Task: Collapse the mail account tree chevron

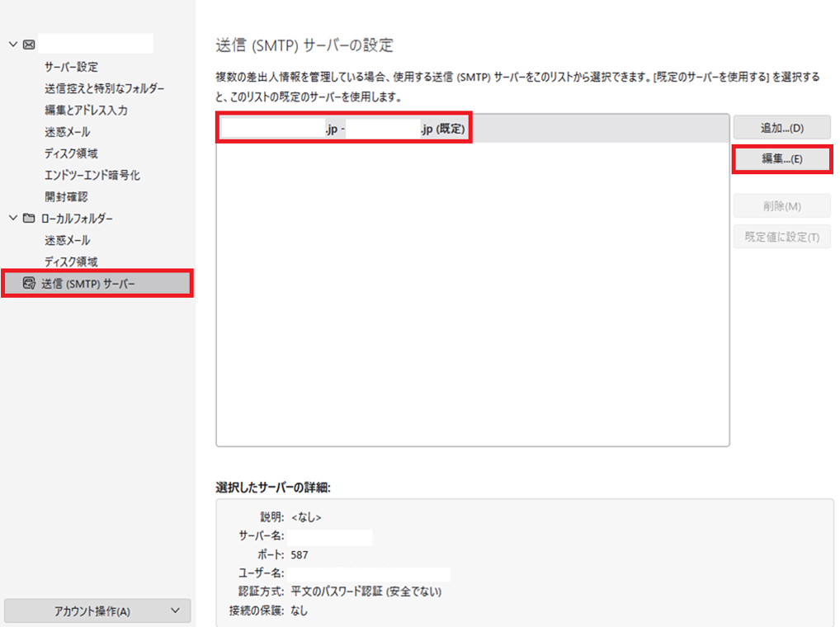Action: [13, 45]
